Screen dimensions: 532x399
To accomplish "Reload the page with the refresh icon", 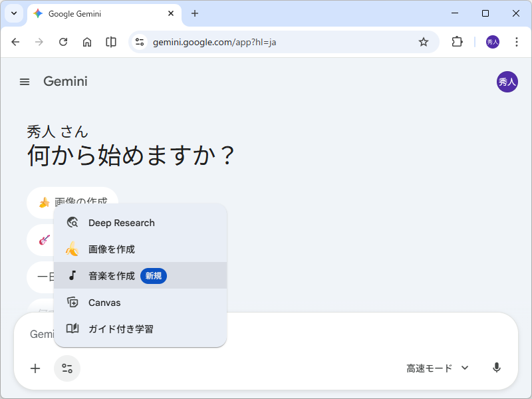I will click(x=63, y=41).
